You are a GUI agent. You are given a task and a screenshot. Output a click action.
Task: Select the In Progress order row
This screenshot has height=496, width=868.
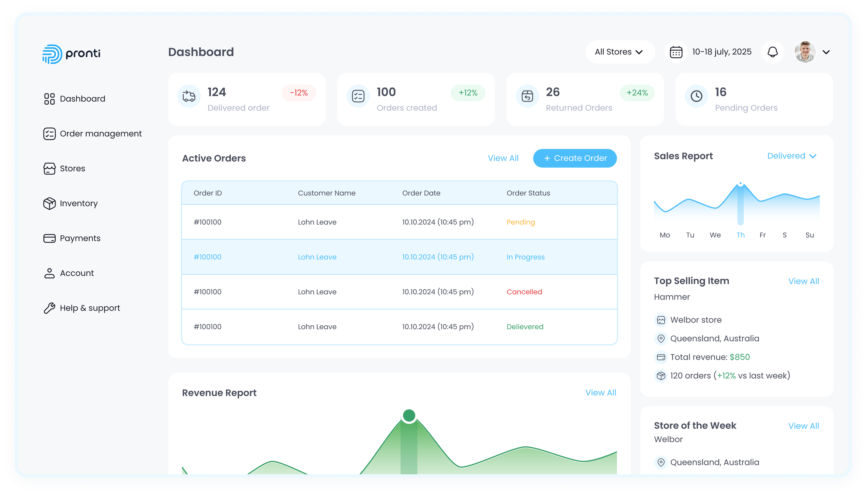coord(399,257)
